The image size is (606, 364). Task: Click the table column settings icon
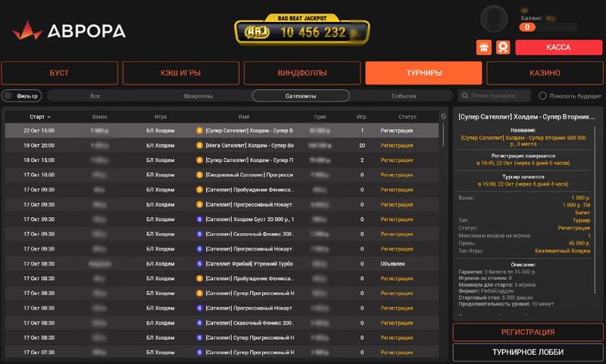pos(444,117)
